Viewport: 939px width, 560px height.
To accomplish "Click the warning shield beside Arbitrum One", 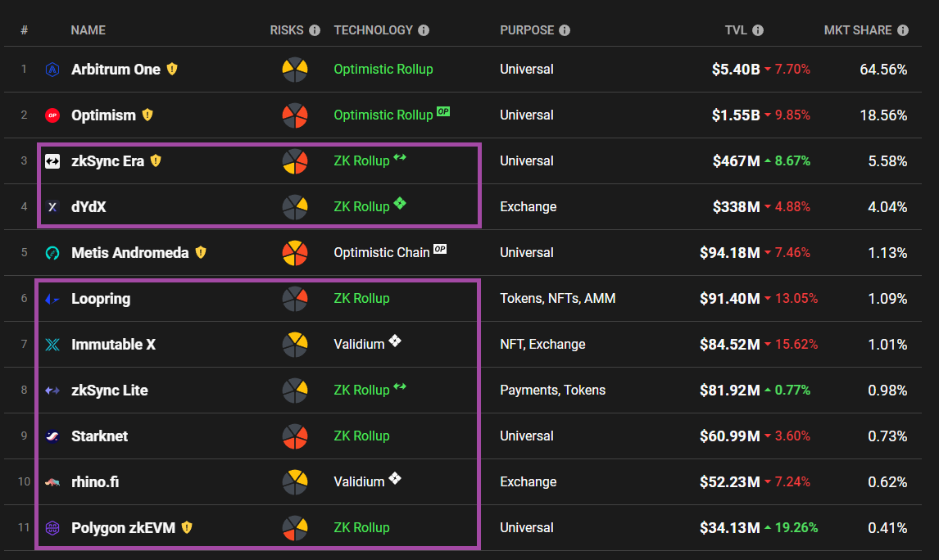I will pyautogui.click(x=172, y=69).
